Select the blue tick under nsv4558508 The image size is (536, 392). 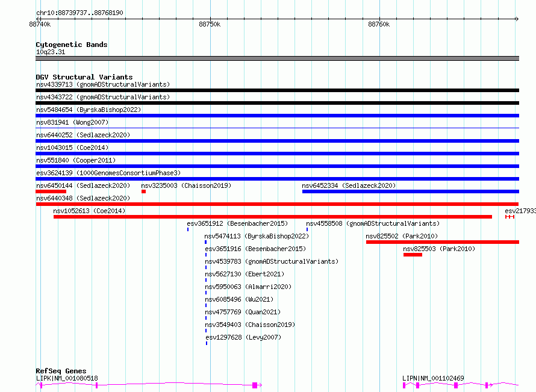click(x=307, y=229)
